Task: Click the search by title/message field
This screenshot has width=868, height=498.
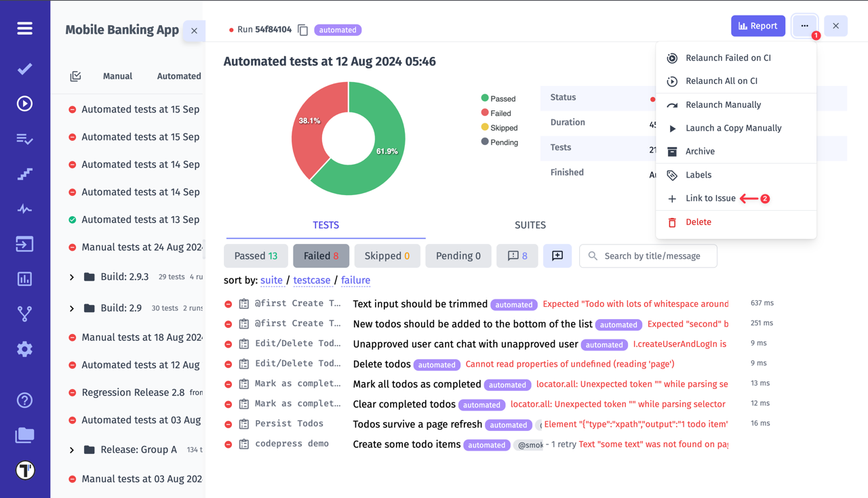Action: point(648,255)
